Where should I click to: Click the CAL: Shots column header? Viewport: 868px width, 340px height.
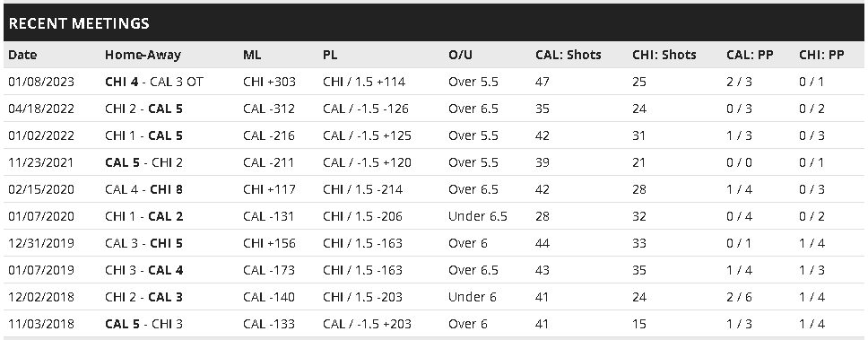click(568, 55)
